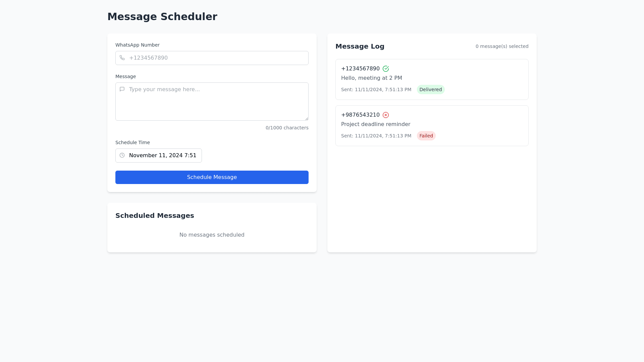Click the +9876543210 number in Message Log

[360, 115]
